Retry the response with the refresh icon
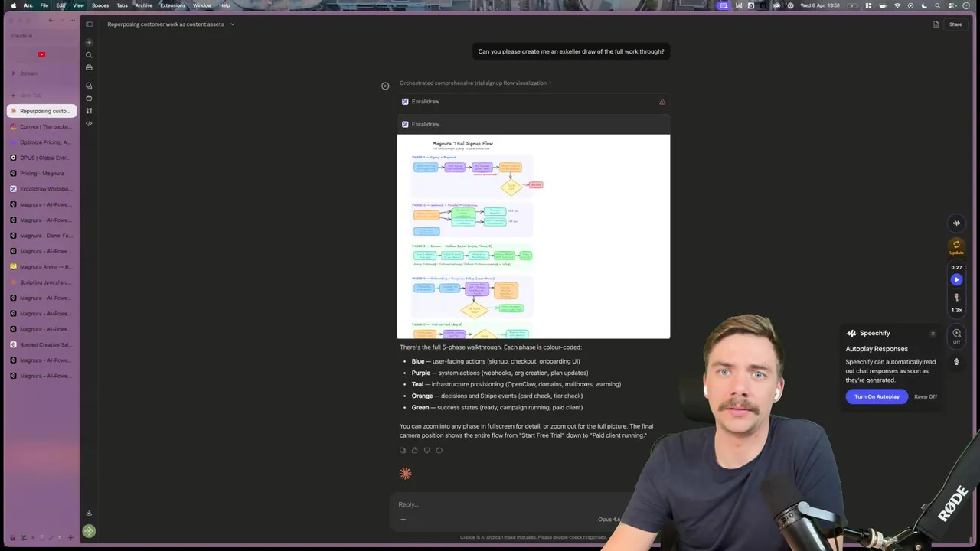 coord(439,450)
